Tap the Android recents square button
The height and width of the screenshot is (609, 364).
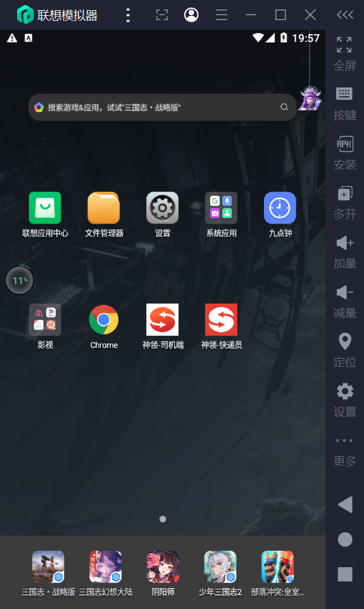coord(345,574)
